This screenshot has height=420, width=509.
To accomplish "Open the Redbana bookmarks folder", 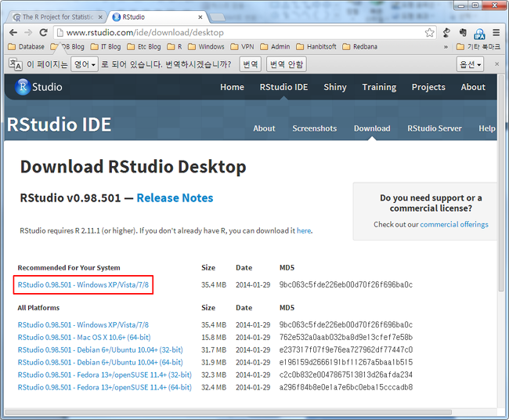I will click(x=359, y=47).
